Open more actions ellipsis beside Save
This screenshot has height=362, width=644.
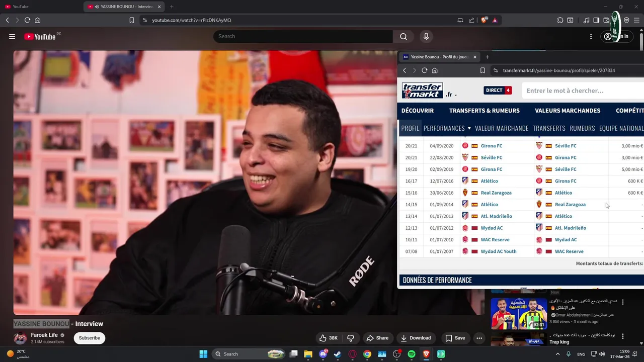tap(479, 338)
